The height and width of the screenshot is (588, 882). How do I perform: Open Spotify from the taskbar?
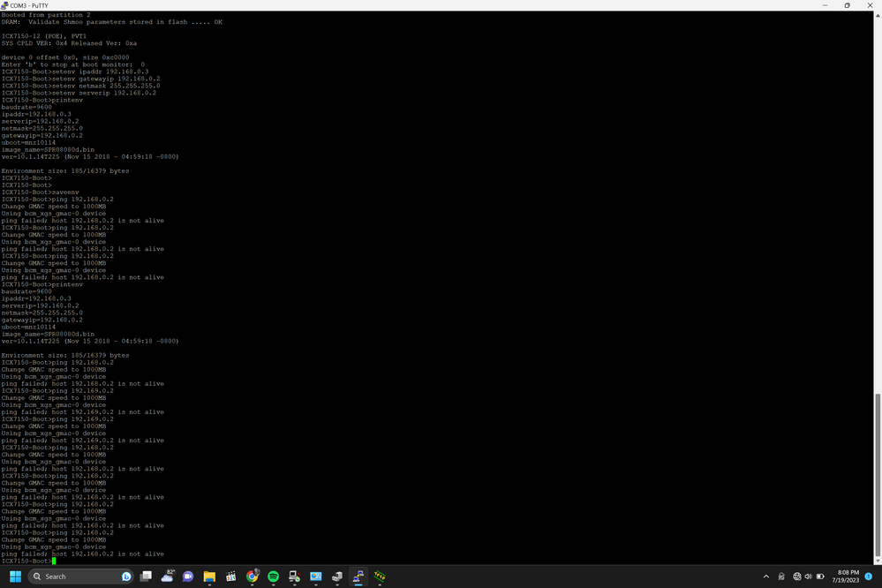[x=273, y=577]
